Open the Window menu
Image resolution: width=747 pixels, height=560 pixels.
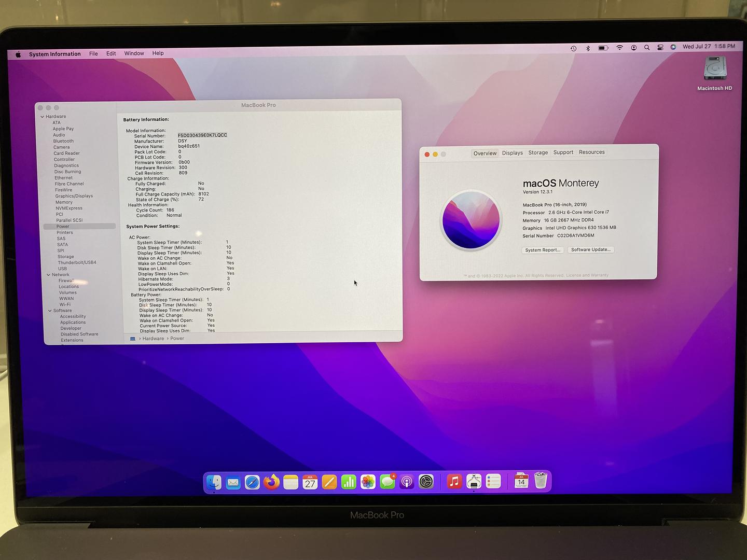pyautogui.click(x=134, y=53)
